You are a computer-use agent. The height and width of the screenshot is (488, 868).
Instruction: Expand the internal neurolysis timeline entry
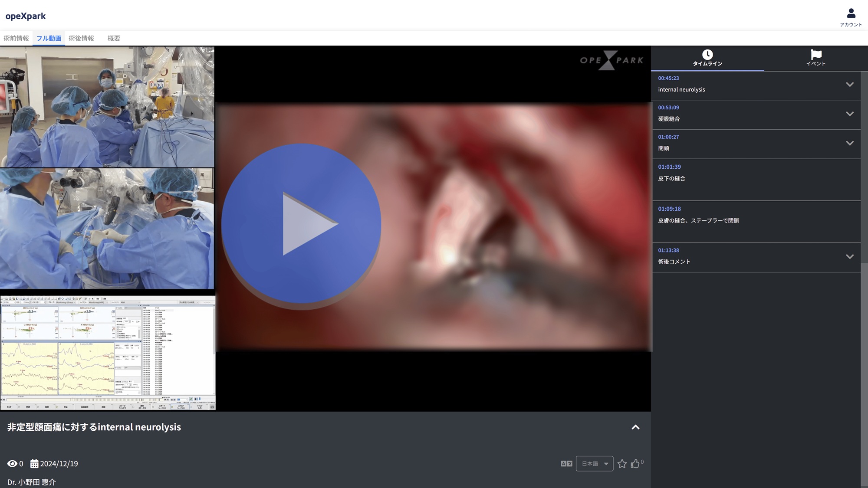850,85
